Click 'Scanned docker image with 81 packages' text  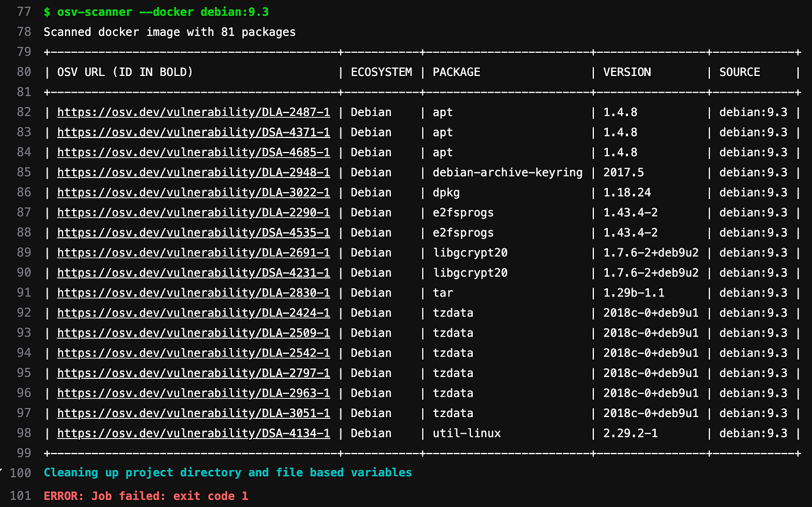170,32
